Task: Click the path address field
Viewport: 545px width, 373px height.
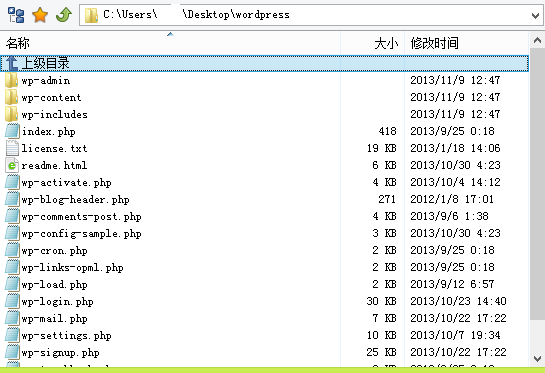Action: pos(311,15)
